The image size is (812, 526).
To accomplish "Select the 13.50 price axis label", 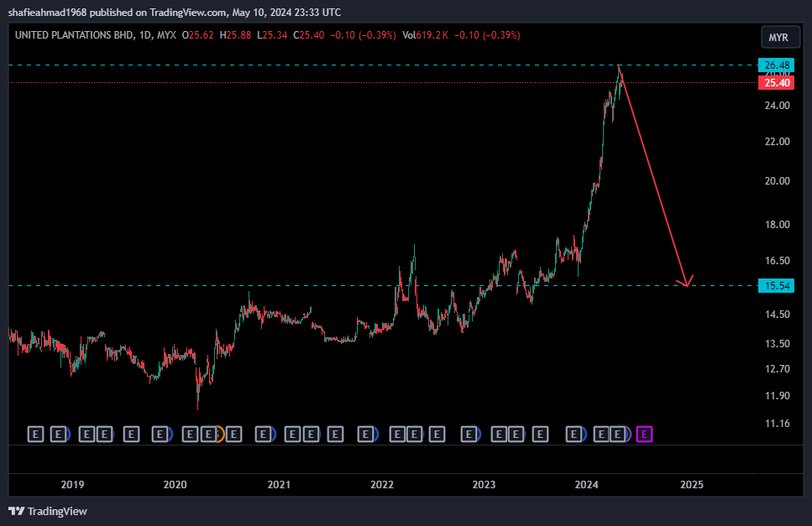I will click(x=778, y=344).
